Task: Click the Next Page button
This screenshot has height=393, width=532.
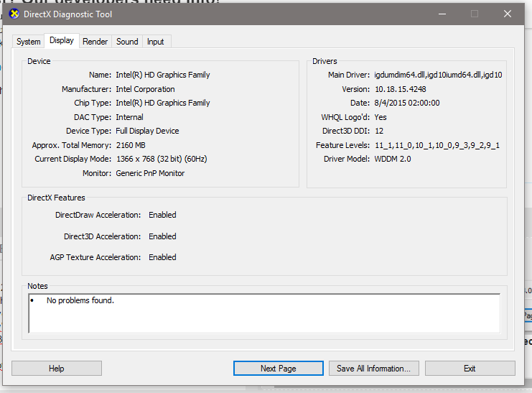Action: [279, 368]
